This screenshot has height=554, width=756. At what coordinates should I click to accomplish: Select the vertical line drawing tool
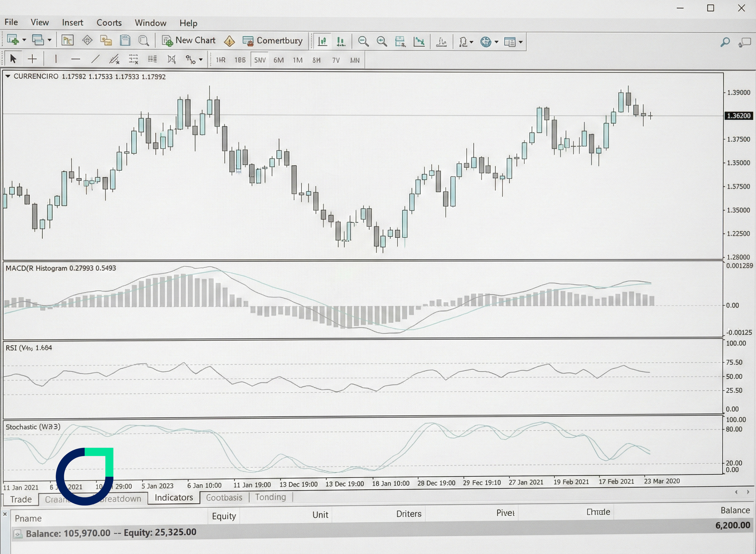(56, 59)
